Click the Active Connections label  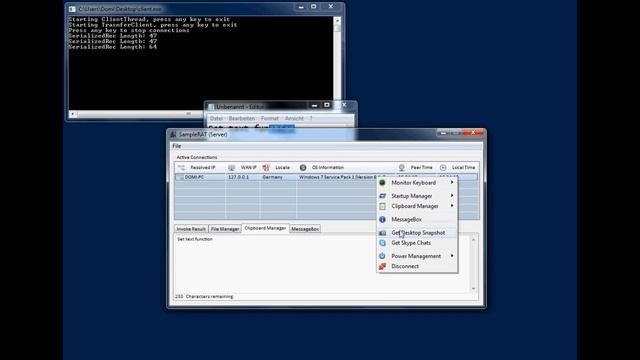(197, 157)
